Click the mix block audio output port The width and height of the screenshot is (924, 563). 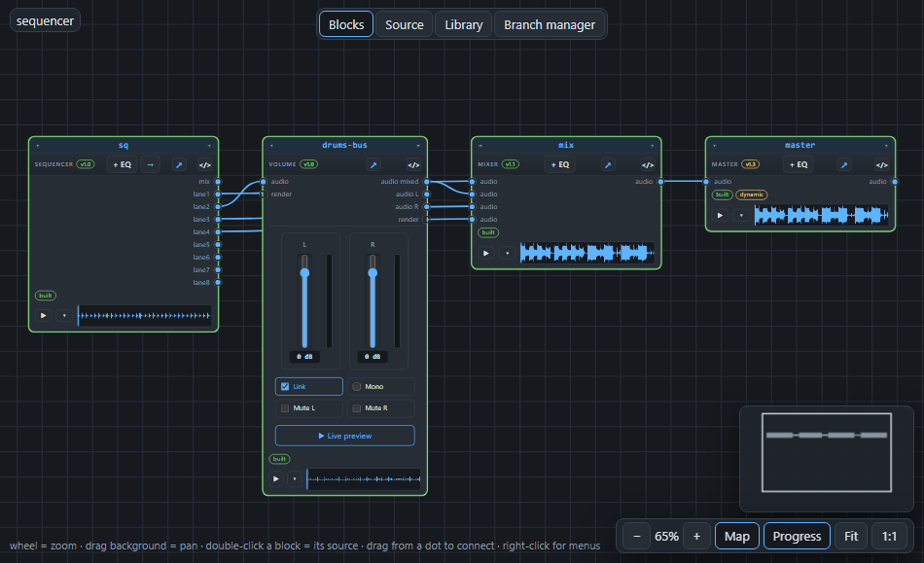point(660,182)
